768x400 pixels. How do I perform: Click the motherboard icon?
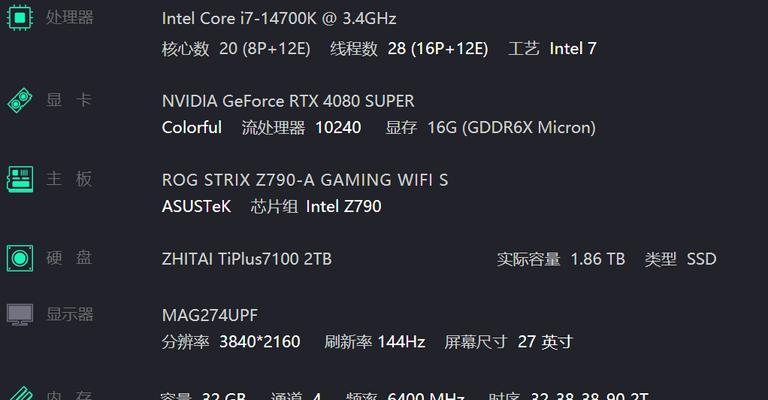[x=20, y=179]
